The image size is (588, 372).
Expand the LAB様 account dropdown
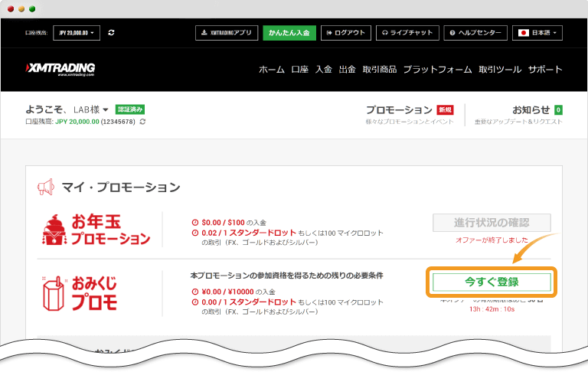(91, 109)
